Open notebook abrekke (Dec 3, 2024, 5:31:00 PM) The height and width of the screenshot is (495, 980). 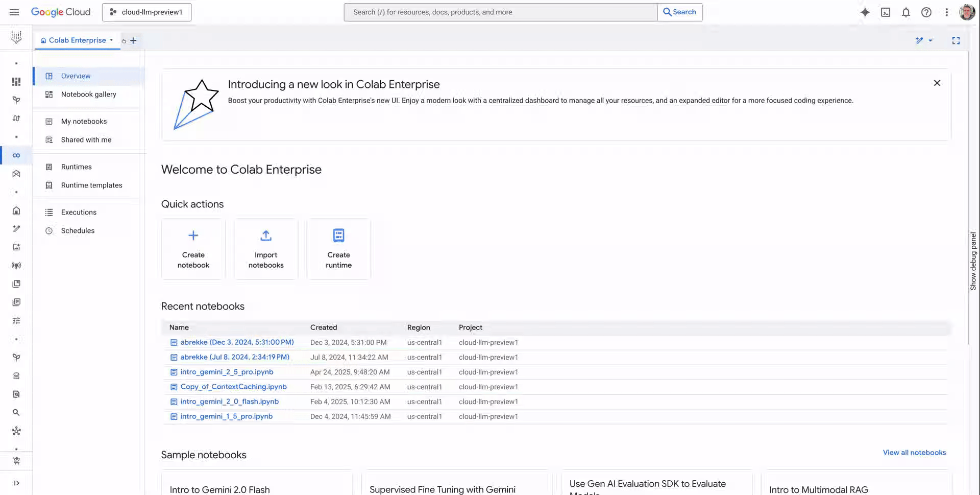click(237, 342)
